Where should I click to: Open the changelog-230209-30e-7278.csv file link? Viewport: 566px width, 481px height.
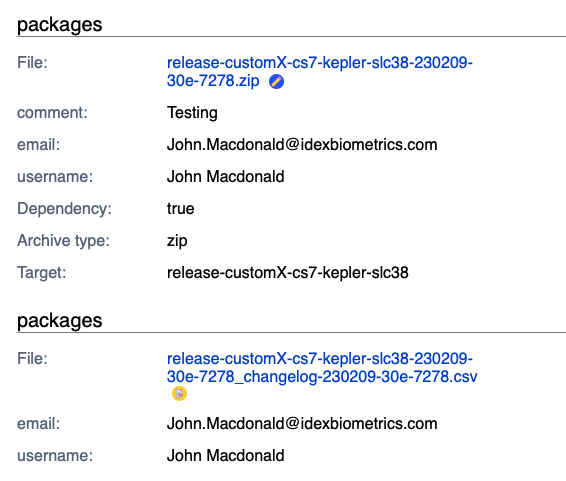point(322,368)
